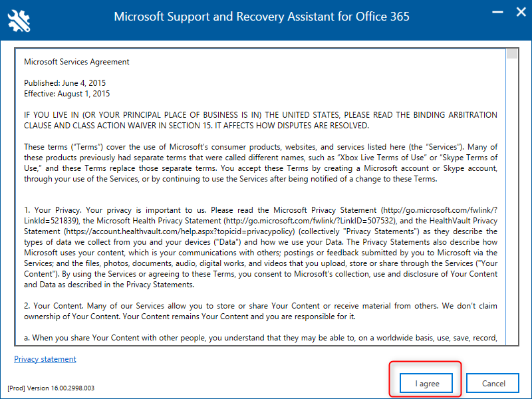532x399 pixels.
Task: Click the I agree button
Action: click(426, 384)
